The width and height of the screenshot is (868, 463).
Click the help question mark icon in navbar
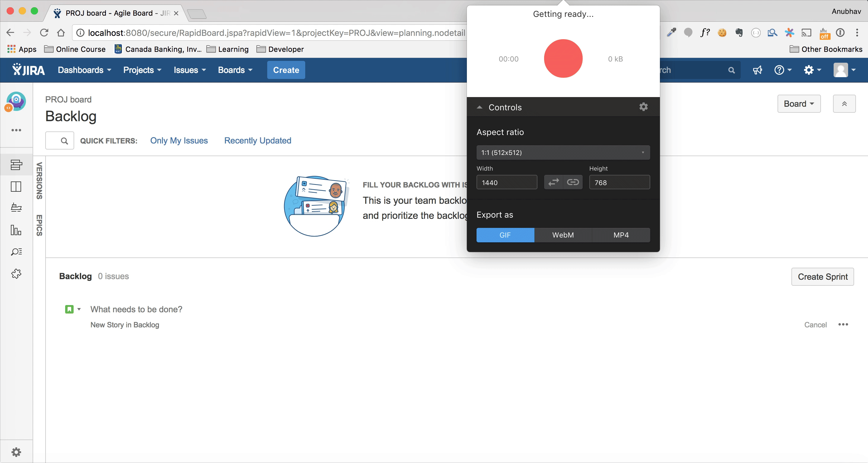pyautogui.click(x=780, y=70)
